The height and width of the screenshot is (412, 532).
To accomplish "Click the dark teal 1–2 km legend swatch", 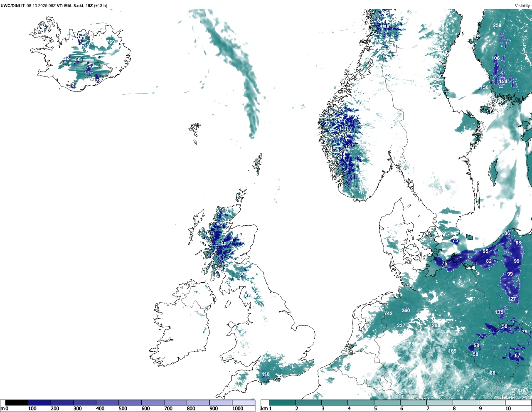I will point(282,402).
